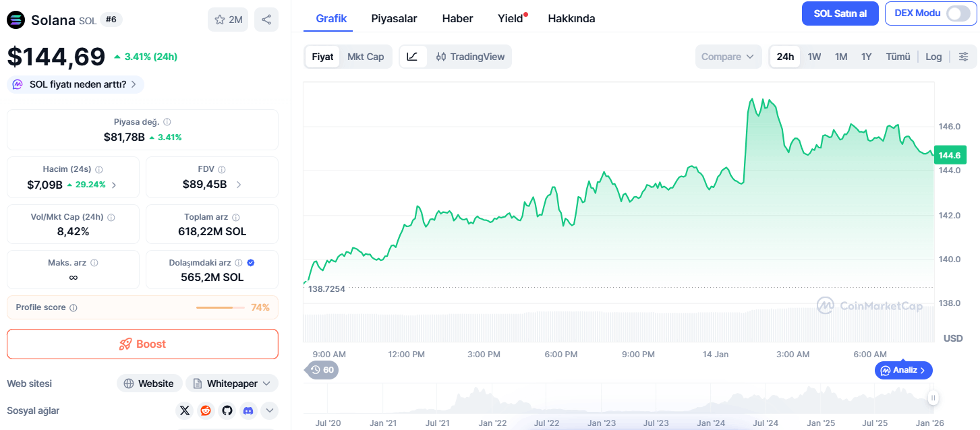Screen dimensions: 980x430
Task: Click the $144,69 price value
Action: pos(56,57)
